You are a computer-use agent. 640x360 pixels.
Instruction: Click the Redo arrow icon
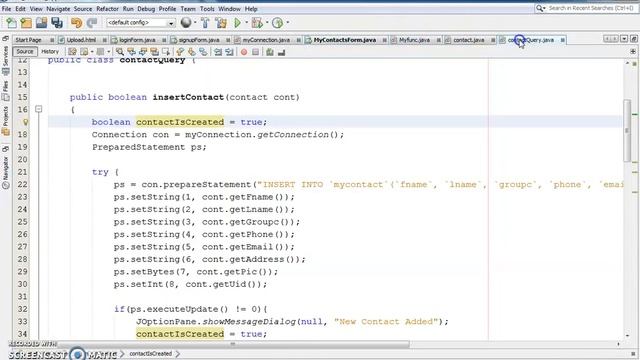[92, 23]
